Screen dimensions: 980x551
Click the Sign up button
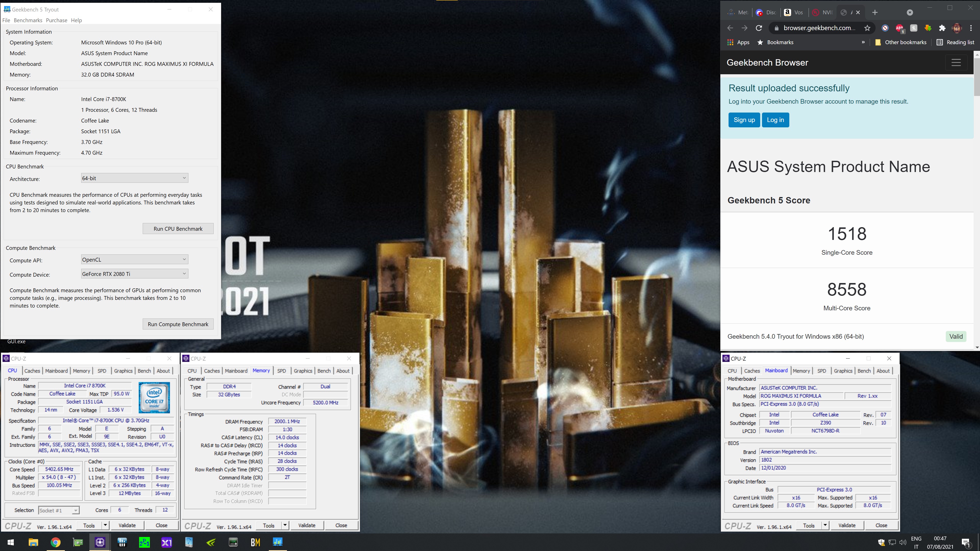coord(744,120)
